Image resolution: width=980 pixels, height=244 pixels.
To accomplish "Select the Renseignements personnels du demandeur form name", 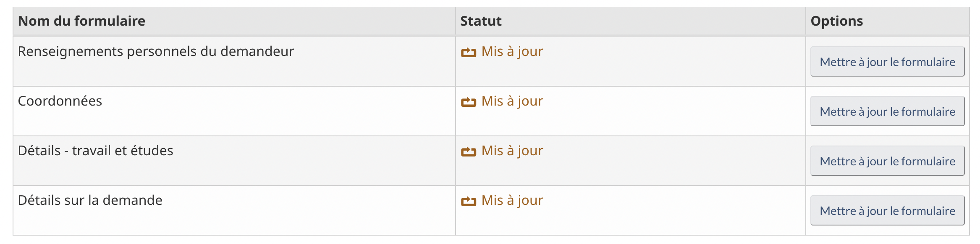I will (x=156, y=51).
